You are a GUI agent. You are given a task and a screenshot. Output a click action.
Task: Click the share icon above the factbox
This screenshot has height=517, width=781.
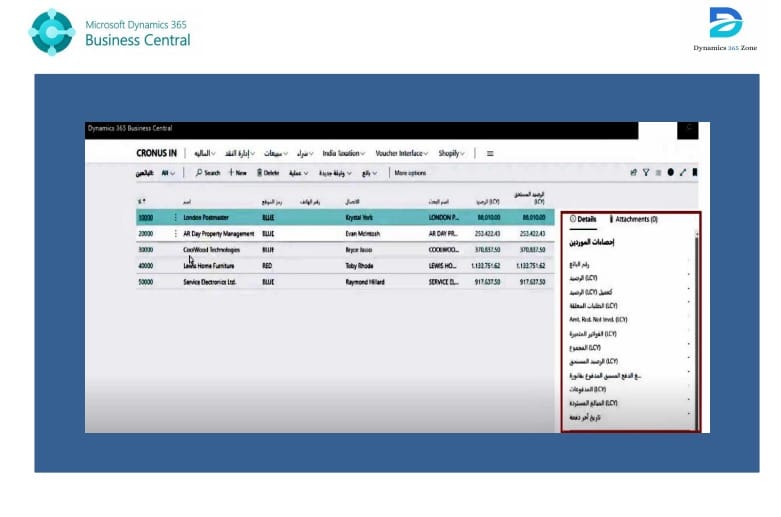pos(634,172)
